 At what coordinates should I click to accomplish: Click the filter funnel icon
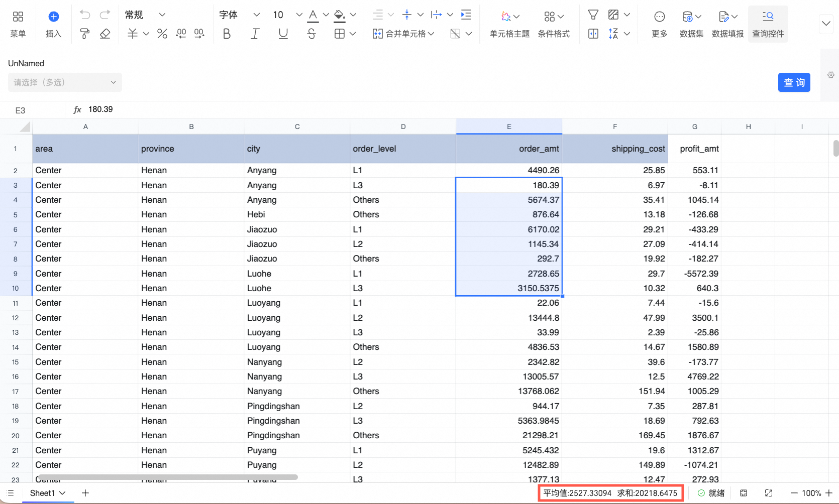tap(593, 15)
